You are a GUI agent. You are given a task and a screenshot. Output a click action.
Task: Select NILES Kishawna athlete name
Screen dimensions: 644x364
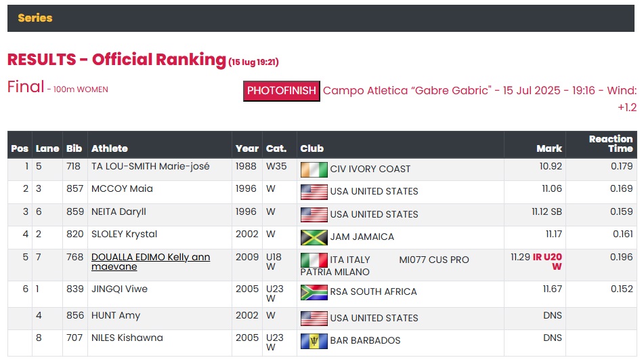127,338
